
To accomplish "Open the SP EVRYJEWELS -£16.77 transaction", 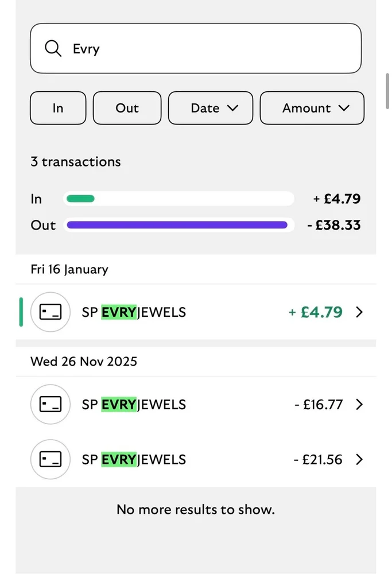I will pos(196,404).
